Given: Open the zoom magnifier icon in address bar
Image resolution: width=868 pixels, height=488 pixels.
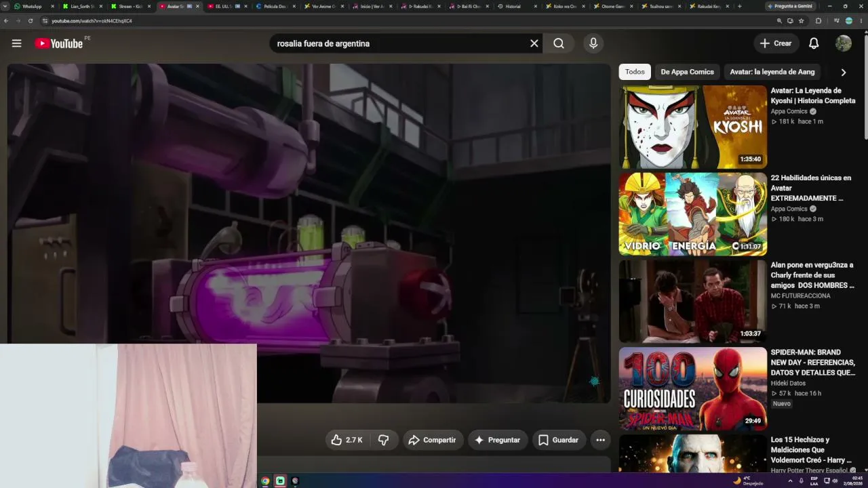Looking at the screenshot, I should tap(779, 21).
